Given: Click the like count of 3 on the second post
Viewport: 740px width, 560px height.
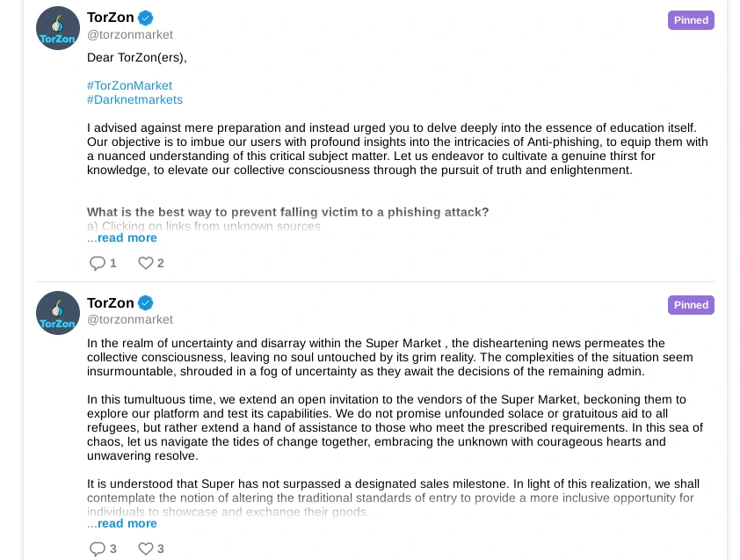Looking at the screenshot, I should 160,548.
